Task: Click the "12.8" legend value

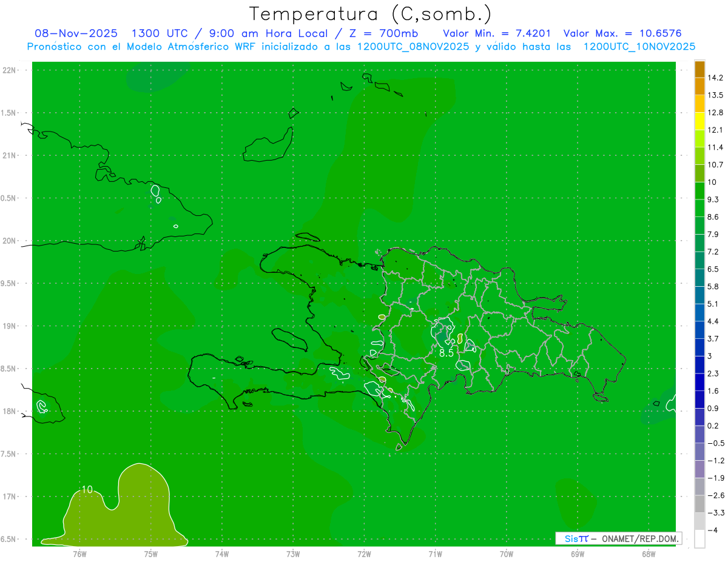Action: coord(715,113)
